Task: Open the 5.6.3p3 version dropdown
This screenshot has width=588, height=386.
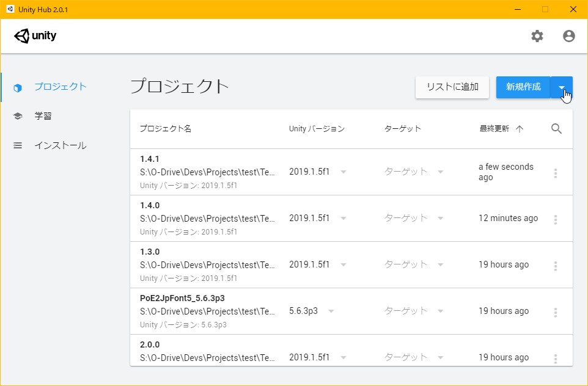Action: click(331, 311)
